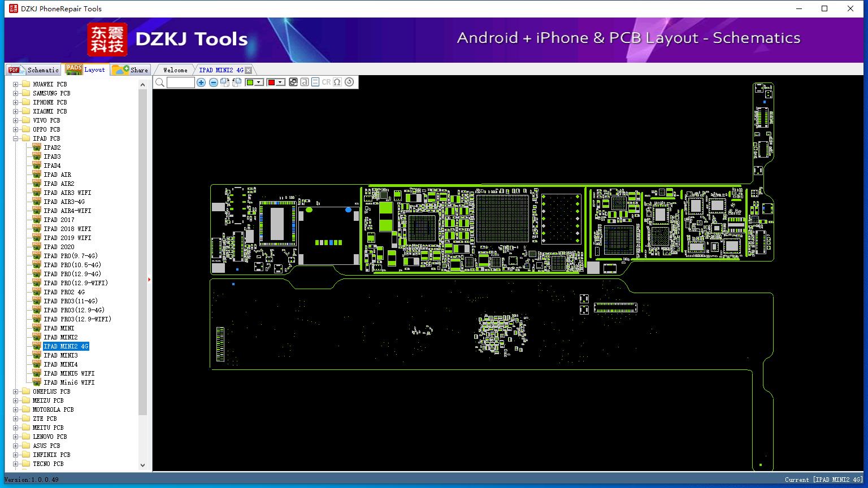868x488 pixels.
Task: Open the IPAD 2018 WIFI layout
Action: coord(67,229)
